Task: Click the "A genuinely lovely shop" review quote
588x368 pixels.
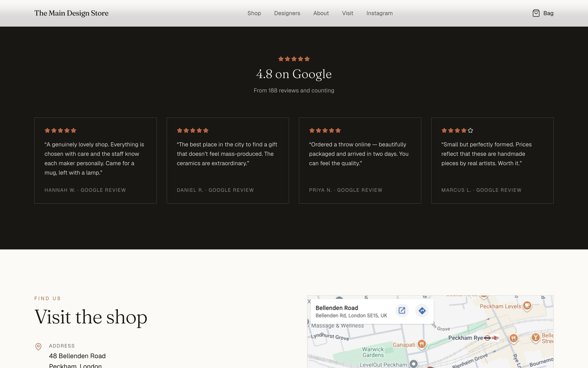Action: tap(94, 158)
